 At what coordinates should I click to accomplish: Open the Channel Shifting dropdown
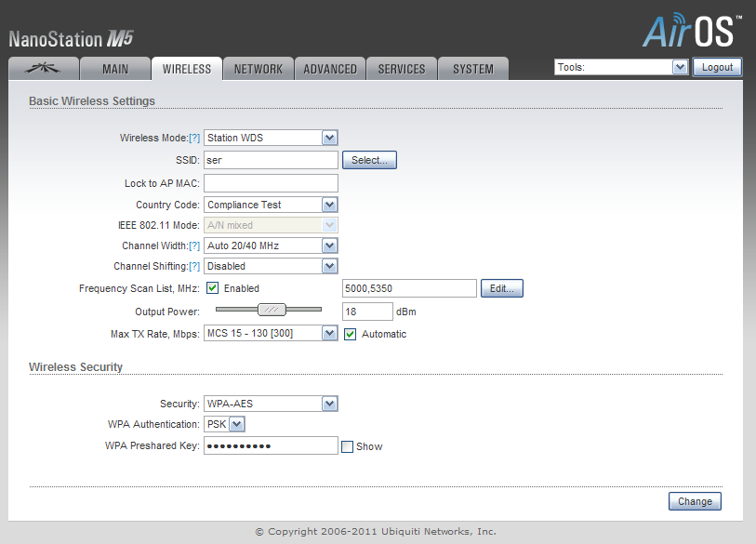pos(271,266)
